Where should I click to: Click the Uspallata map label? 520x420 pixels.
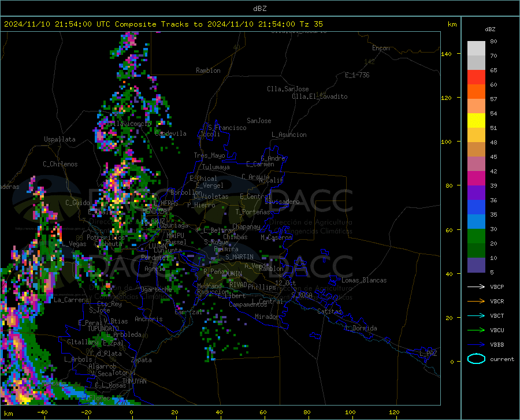pyautogui.click(x=60, y=139)
